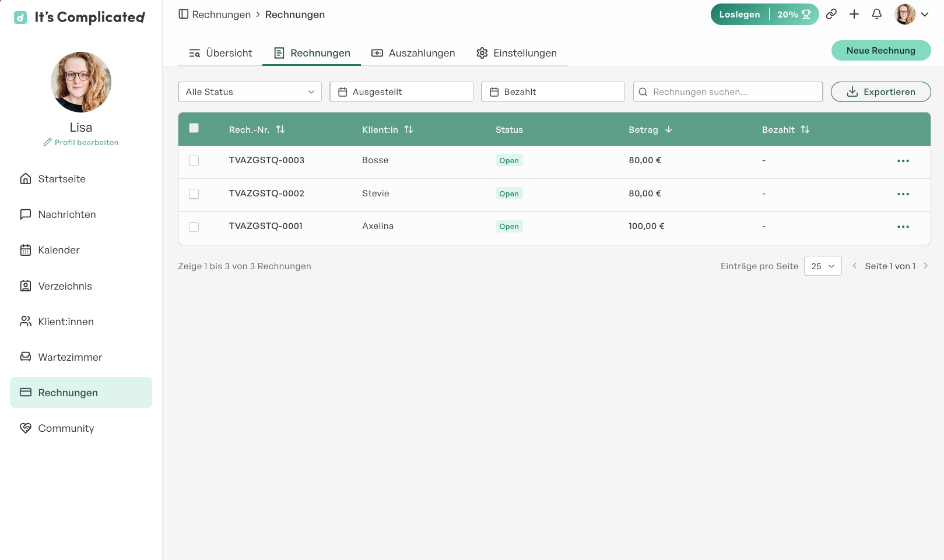
Task: Click the 100,00 € amount
Action: [x=647, y=226]
